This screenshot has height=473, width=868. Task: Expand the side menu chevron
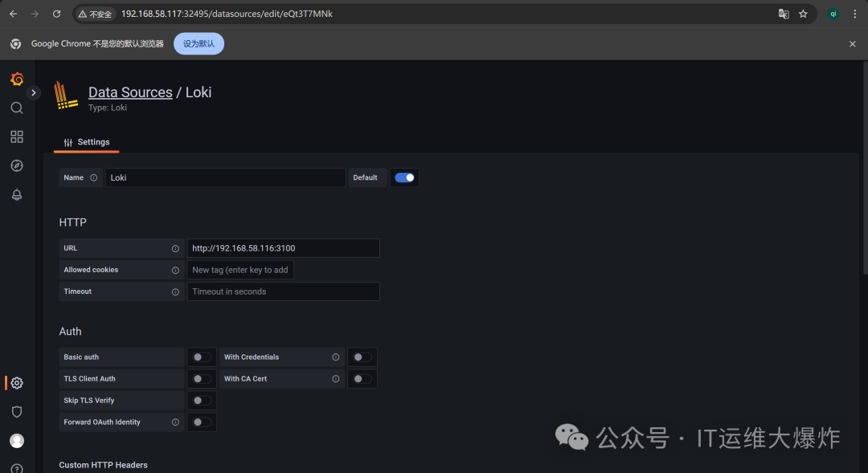33,92
